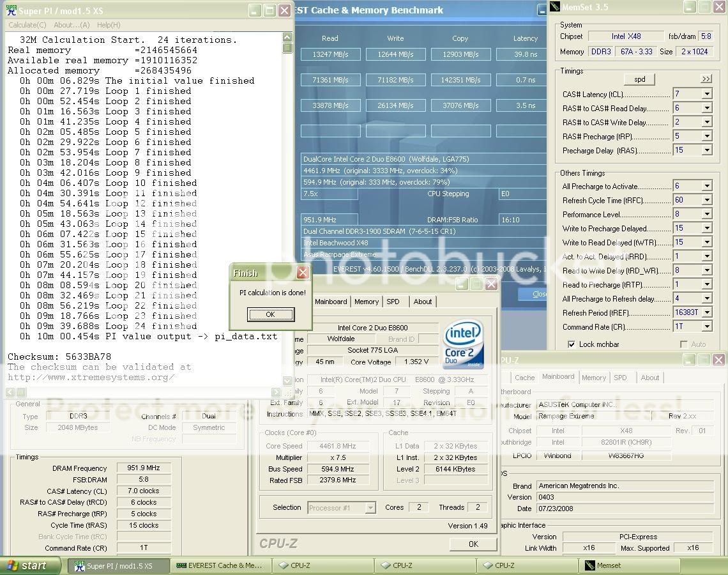Click the Super PI vertical scrollbar up arrow

[x=287, y=37]
